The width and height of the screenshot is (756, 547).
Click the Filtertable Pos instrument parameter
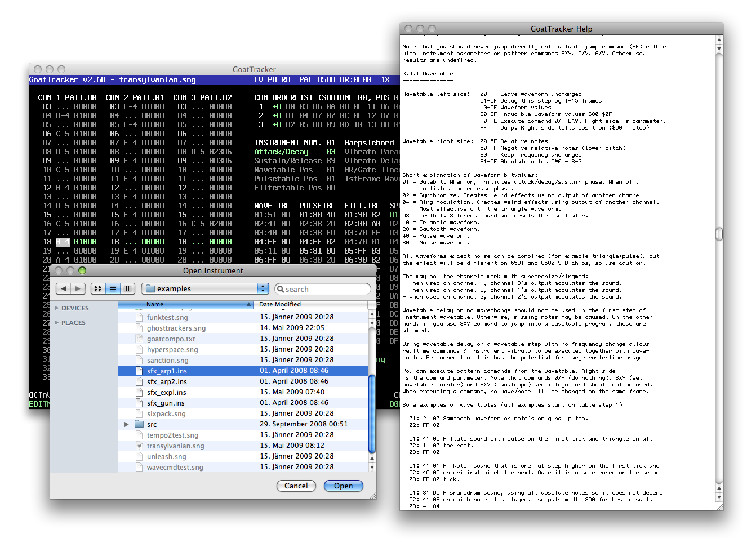pos(288,188)
